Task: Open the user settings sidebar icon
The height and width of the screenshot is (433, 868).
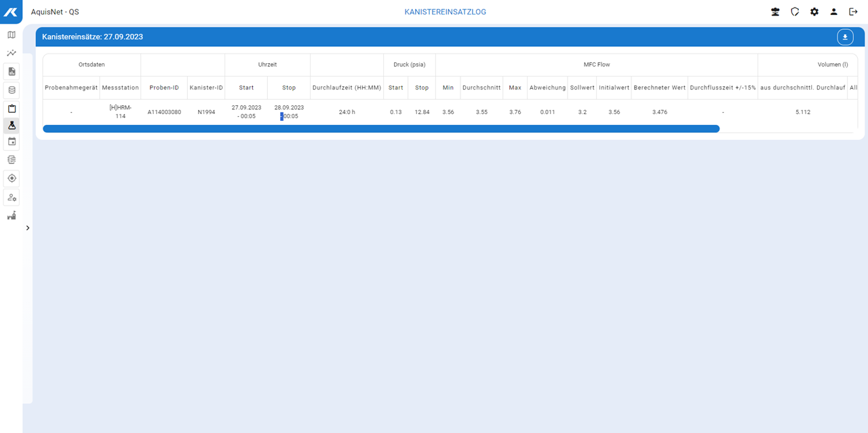Action: coord(12,197)
